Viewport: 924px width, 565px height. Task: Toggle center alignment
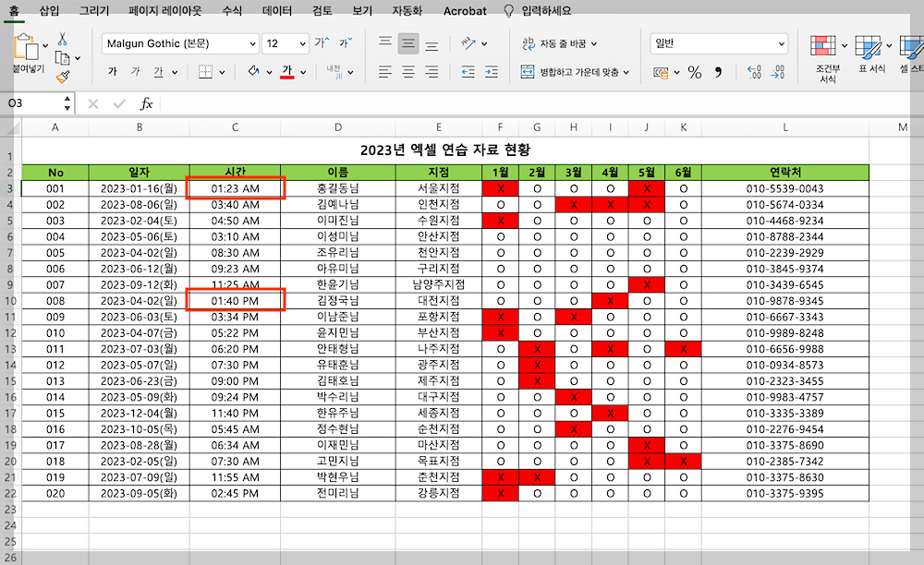408,69
